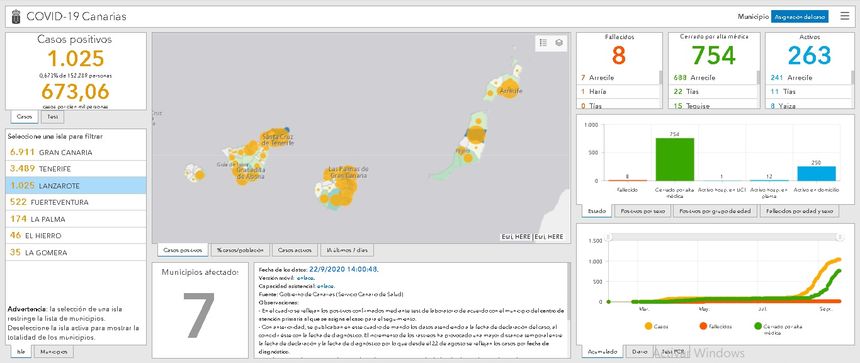Deselect the LANZAROTE island row
Viewport: 860px width, 363px height.
(x=76, y=185)
